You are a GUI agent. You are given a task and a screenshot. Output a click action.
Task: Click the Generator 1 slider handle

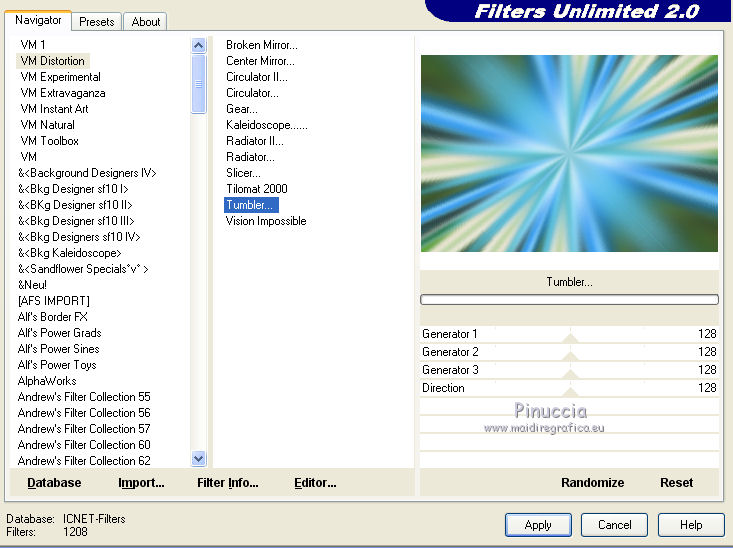click(570, 337)
